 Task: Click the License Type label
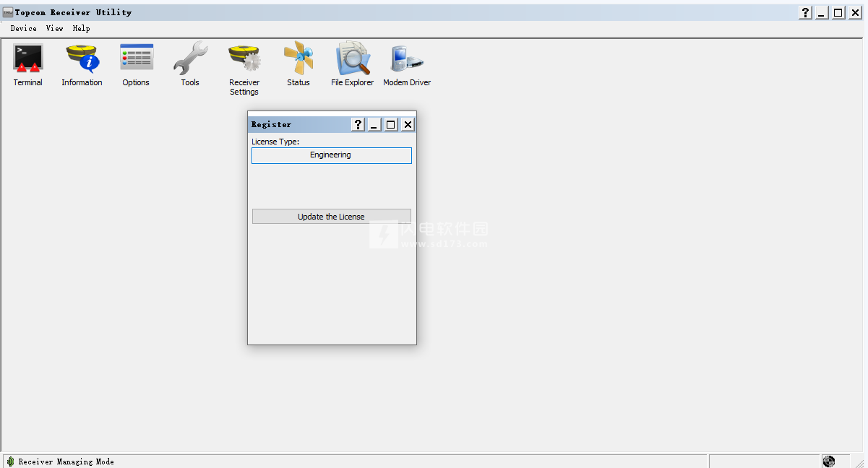pos(275,142)
